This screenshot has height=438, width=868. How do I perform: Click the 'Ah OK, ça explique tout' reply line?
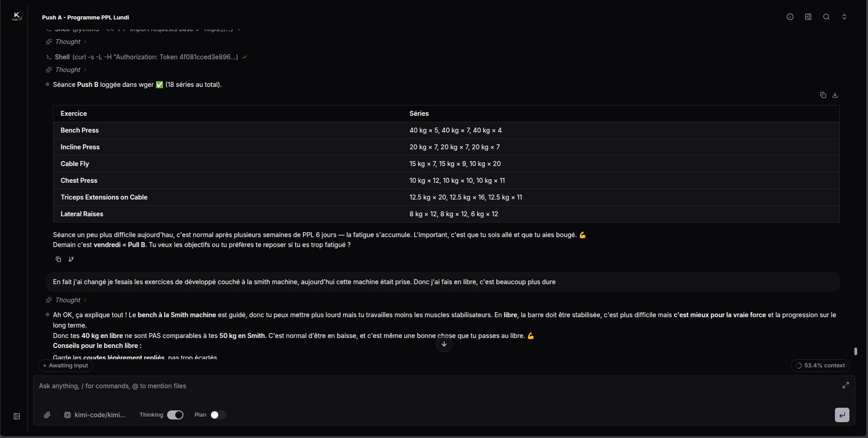coord(444,320)
